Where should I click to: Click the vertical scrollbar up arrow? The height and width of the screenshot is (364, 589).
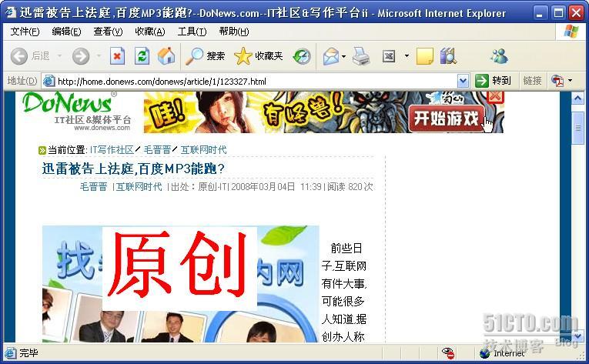click(577, 98)
